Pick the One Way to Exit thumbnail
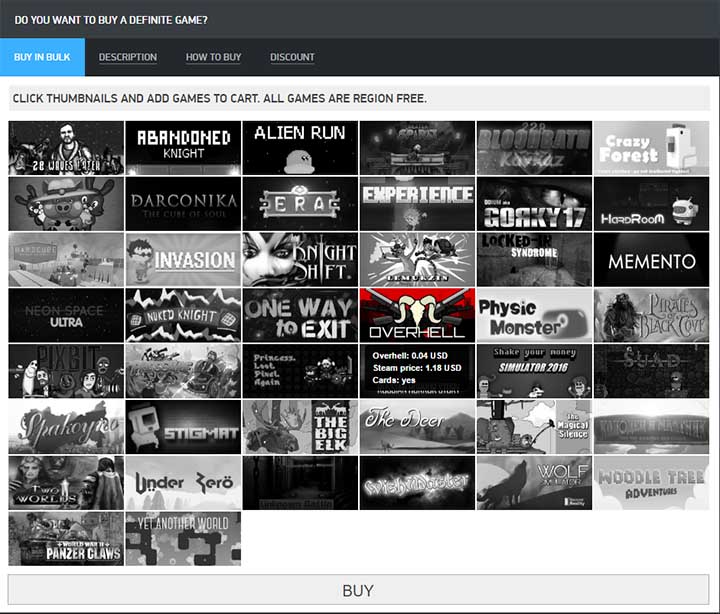Screen dimensions: 720x614 pos(300,315)
